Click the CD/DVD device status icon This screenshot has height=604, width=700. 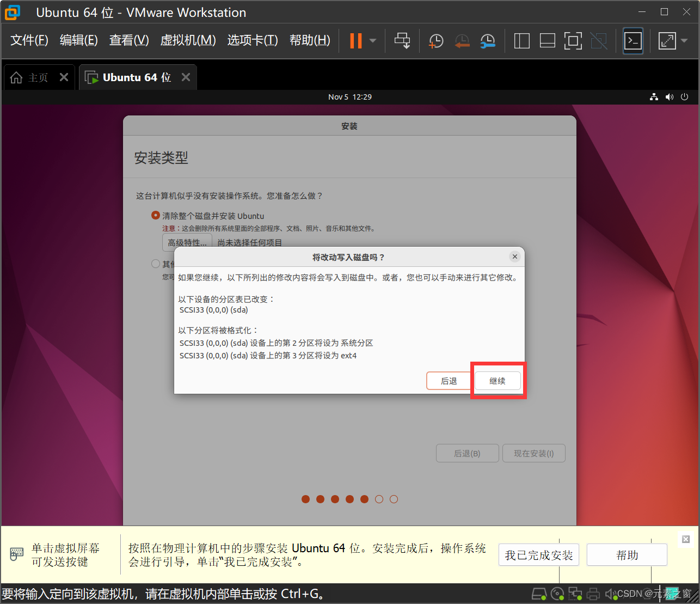557,594
